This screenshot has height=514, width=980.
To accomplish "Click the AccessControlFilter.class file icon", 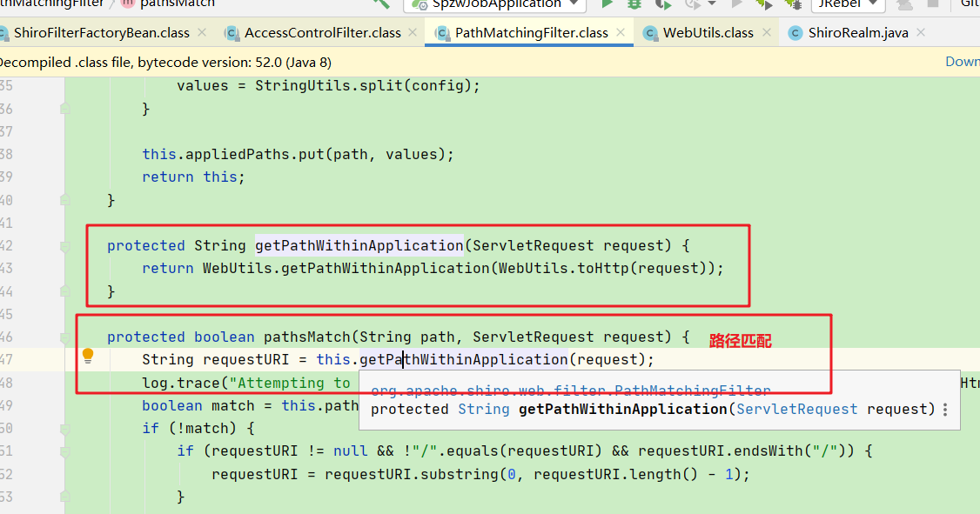I will 232,33.
